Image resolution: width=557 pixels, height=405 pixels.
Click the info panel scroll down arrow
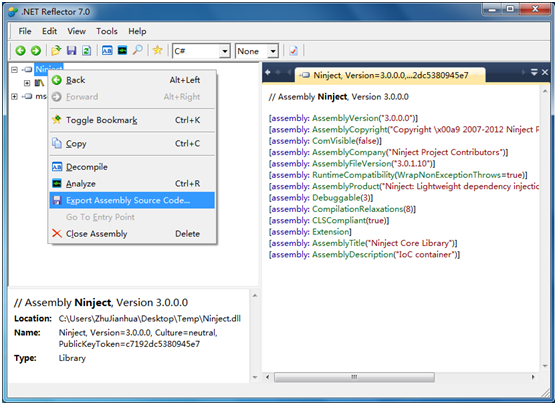pos(255,377)
